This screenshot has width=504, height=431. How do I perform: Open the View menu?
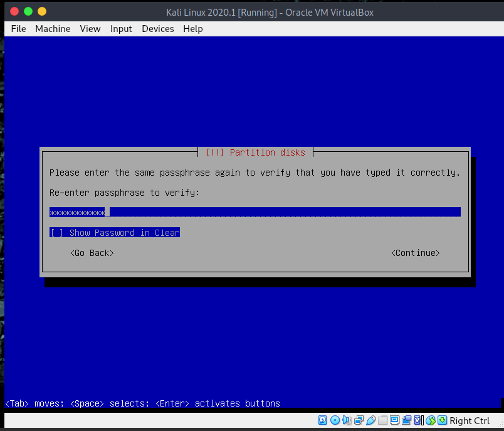[90, 29]
